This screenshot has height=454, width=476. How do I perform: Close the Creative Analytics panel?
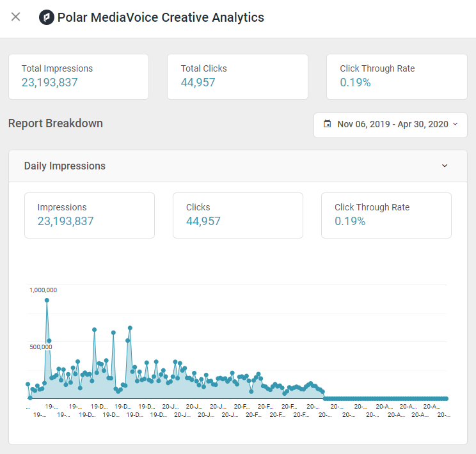[x=15, y=17]
